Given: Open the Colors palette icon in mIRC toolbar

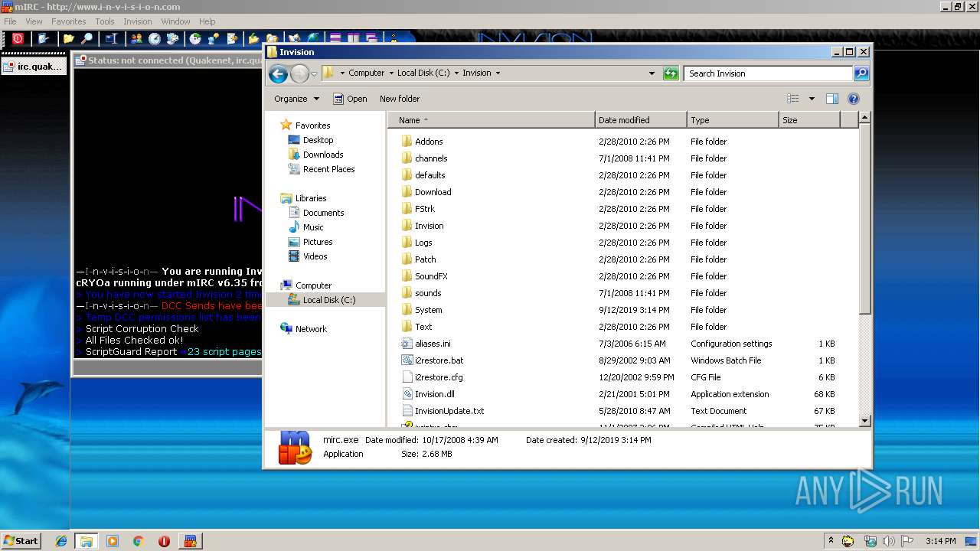Looking at the screenshot, I should tap(172, 38).
